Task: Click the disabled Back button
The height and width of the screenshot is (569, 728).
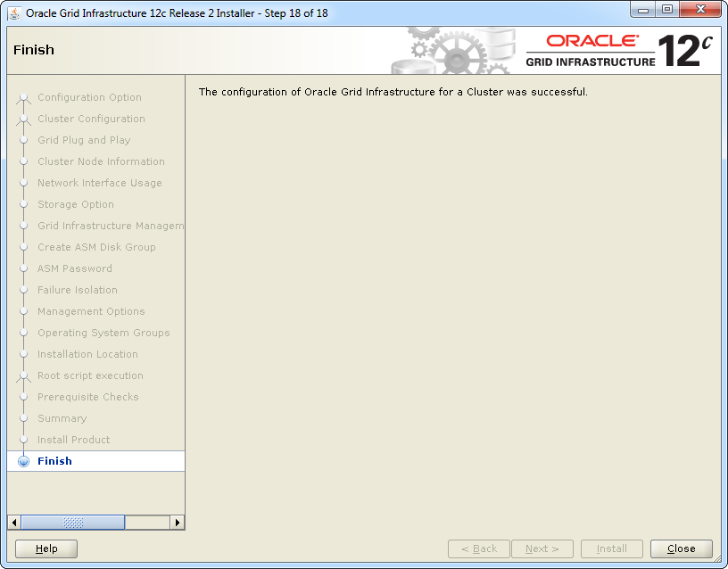Action: 479,548
